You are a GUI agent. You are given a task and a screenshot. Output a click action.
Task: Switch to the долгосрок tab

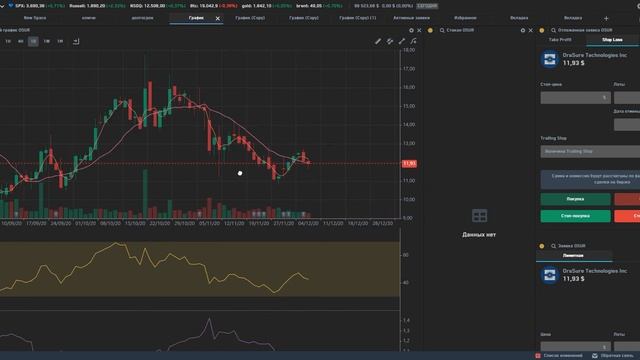pos(142,18)
